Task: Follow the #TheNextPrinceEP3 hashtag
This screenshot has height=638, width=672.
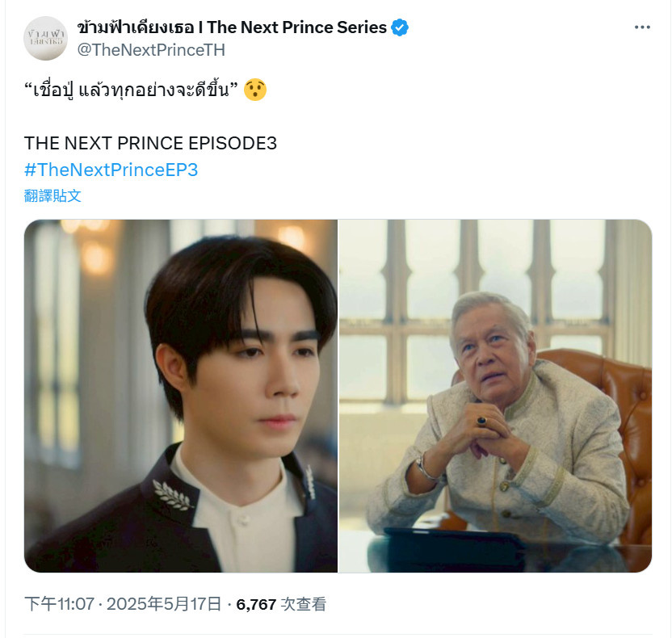Action: (111, 170)
